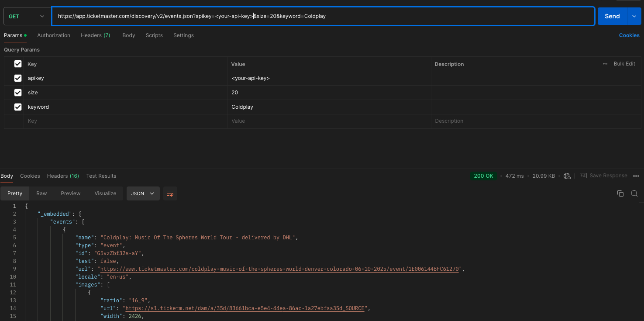Image resolution: width=644 pixels, height=321 pixels.
Task: Click the empty Description placeholder field
Action: [x=535, y=121]
